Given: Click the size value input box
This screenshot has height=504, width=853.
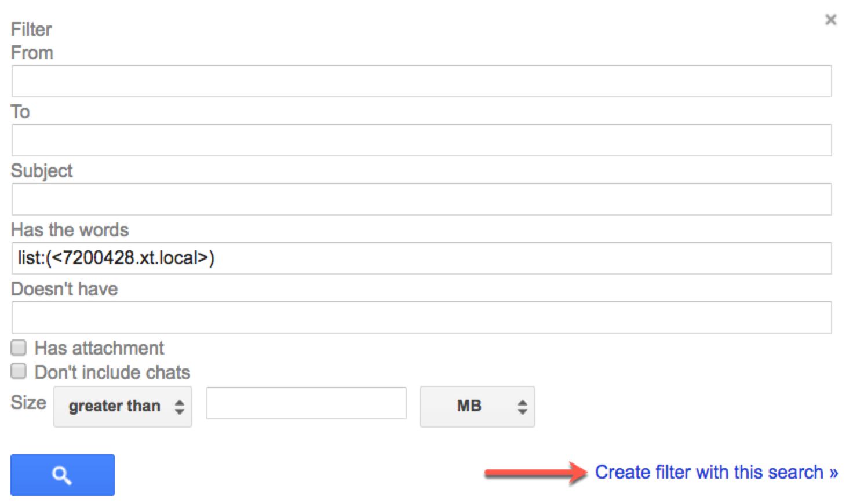Looking at the screenshot, I should tap(306, 403).
